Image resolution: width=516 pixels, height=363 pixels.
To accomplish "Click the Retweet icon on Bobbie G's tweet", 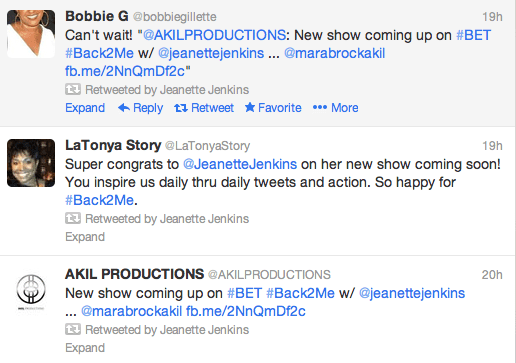I will (x=181, y=108).
